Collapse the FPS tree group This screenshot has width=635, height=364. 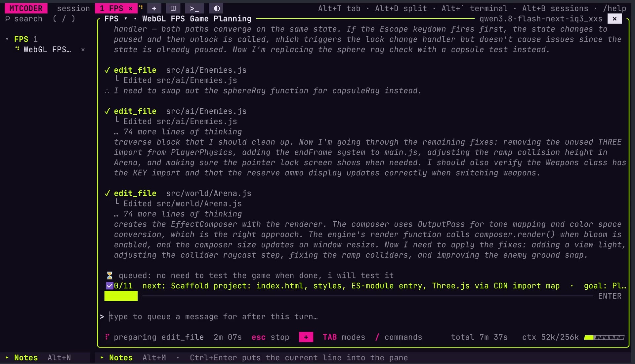[x=7, y=39]
